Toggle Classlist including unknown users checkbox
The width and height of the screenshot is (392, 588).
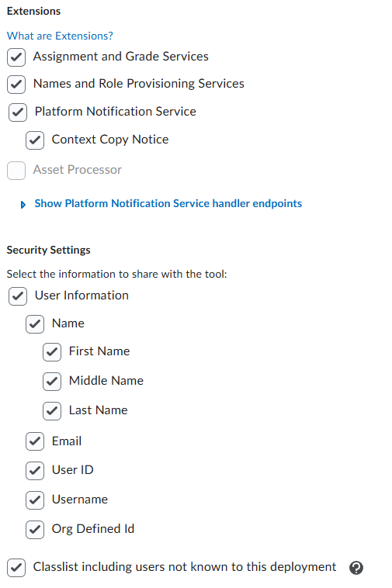16,567
